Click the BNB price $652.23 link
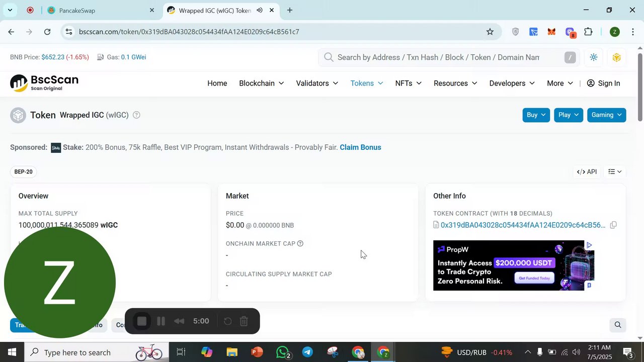The height and width of the screenshot is (362, 644). 53,57
